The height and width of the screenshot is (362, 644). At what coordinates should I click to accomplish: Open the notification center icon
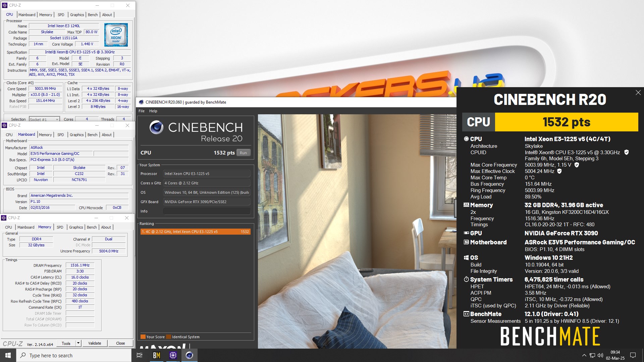click(633, 355)
